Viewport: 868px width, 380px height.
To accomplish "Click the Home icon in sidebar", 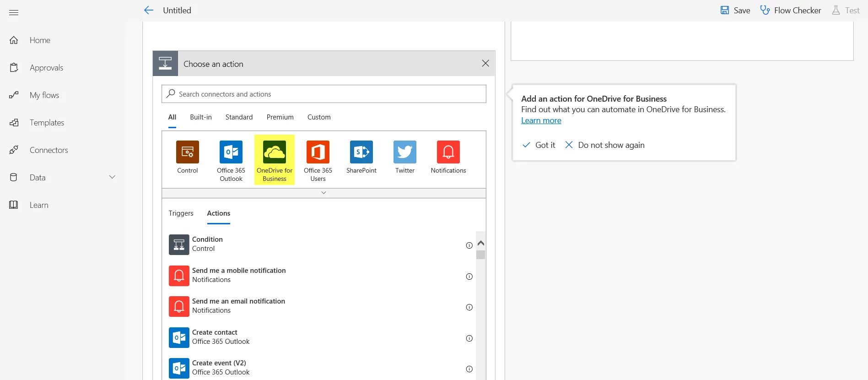I will point(14,40).
